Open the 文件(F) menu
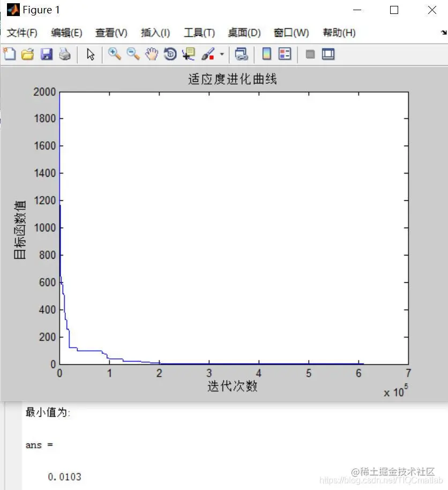This screenshot has width=448, height=490. point(22,33)
